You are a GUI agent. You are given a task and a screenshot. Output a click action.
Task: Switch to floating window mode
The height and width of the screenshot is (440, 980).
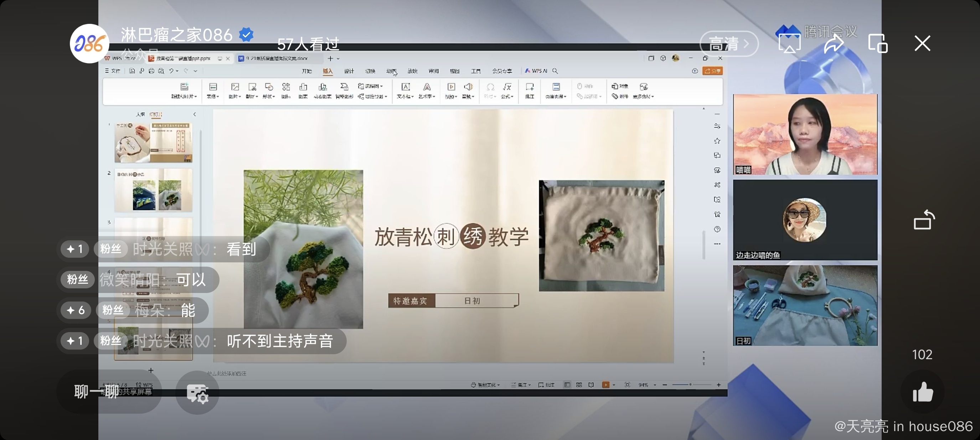[878, 44]
